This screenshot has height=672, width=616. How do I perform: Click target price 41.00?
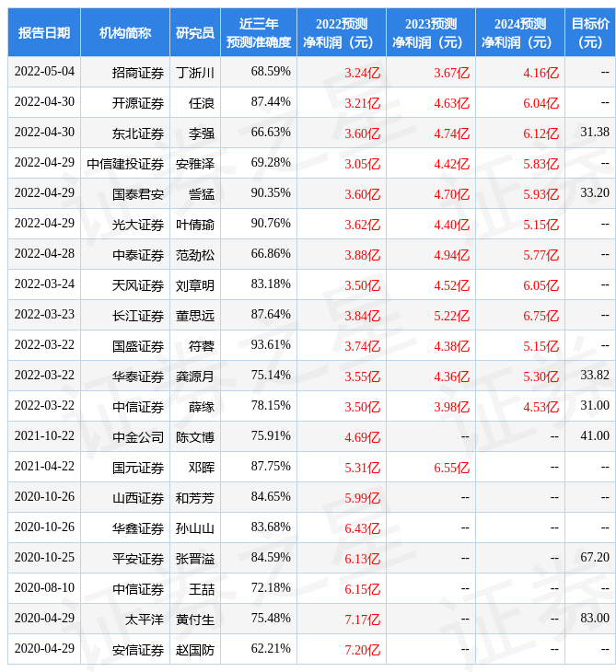[595, 435]
